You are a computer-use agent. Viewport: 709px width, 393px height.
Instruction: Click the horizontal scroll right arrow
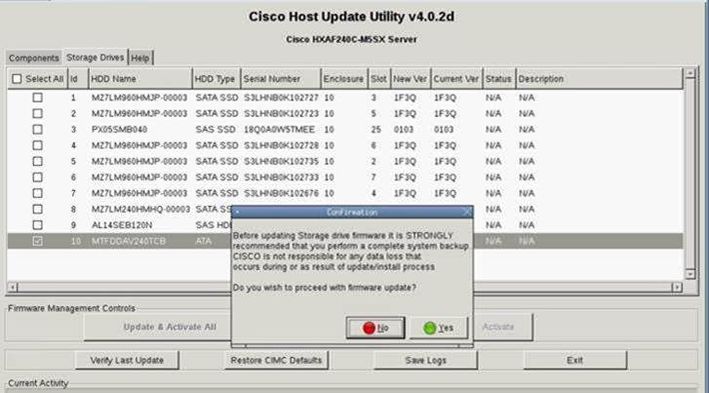coord(677,287)
